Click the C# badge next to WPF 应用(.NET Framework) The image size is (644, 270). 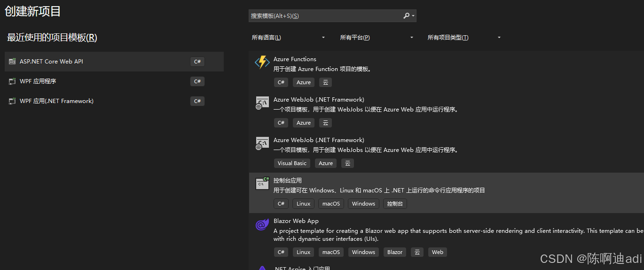(197, 101)
